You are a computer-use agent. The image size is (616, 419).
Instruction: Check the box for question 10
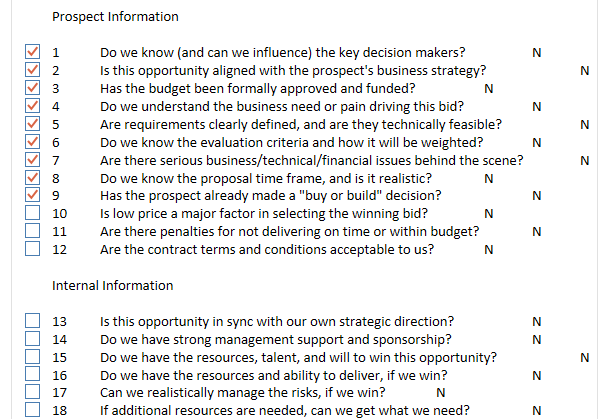(x=33, y=214)
